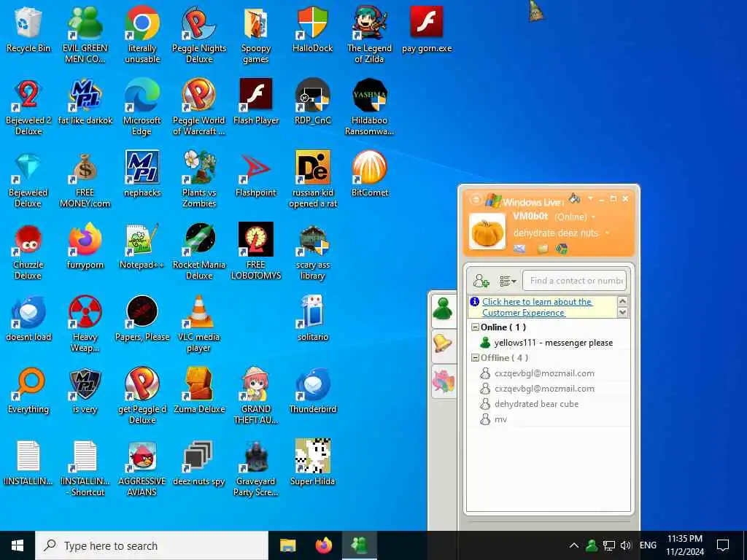
Task: Click the personal message dehydrate deez nuts
Action: [x=555, y=233]
